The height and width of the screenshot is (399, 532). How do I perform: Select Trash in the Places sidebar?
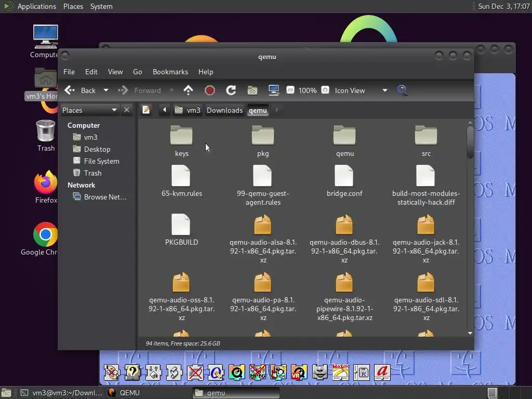[x=92, y=173]
